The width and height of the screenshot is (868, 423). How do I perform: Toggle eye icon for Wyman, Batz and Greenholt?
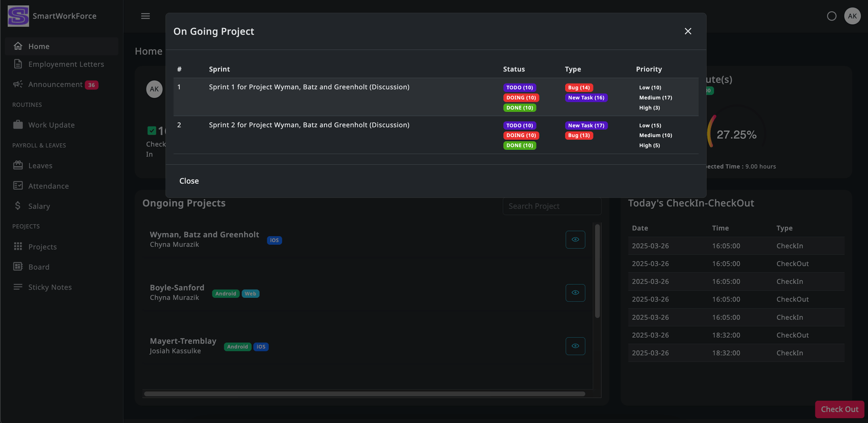point(575,240)
